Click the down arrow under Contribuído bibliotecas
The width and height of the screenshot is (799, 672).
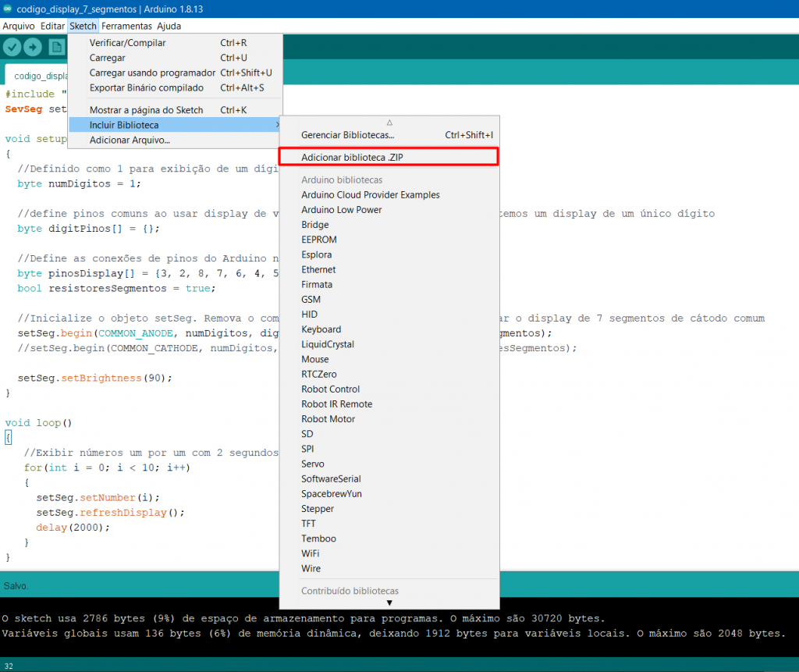(x=389, y=603)
